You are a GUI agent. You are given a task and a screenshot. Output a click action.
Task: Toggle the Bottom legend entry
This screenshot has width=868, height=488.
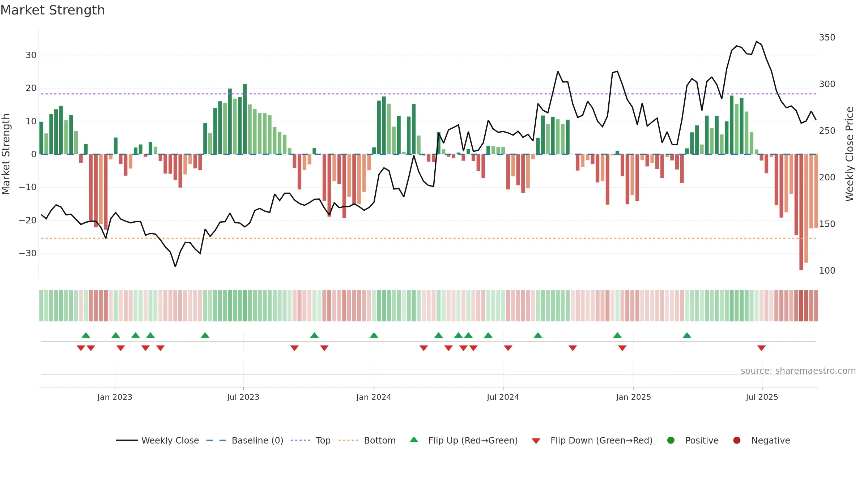[367, 440]
